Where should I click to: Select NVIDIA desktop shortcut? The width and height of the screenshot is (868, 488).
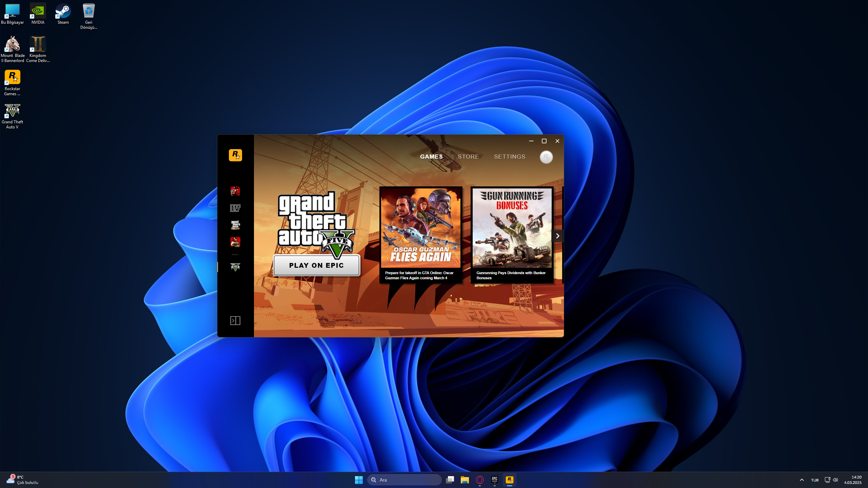[x=38, y=14]
